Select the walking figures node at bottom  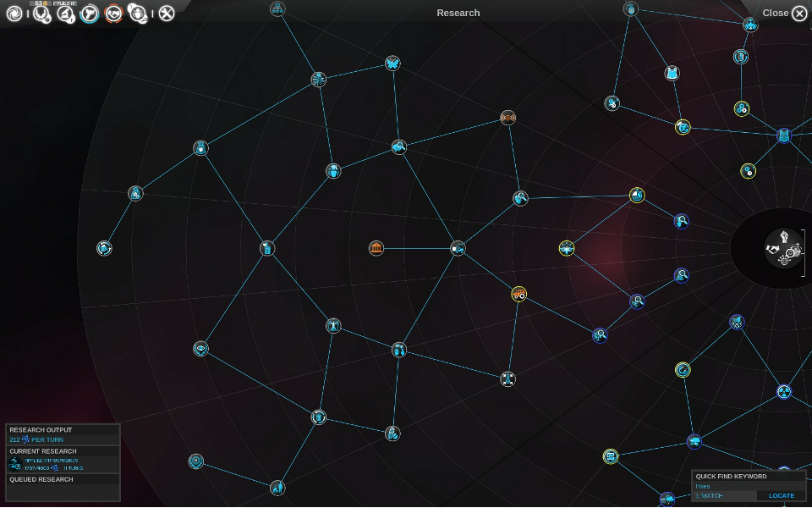coord(277,488)
